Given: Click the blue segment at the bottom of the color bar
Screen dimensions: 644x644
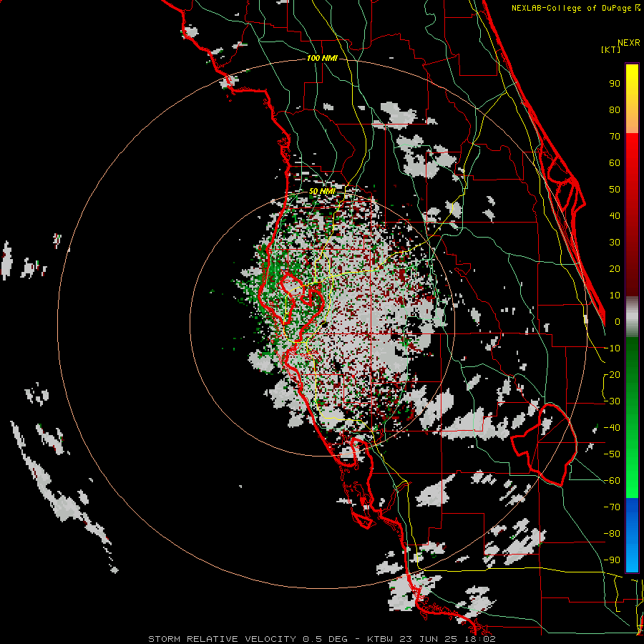Looking at the screenshot, I should click(632, 535).
